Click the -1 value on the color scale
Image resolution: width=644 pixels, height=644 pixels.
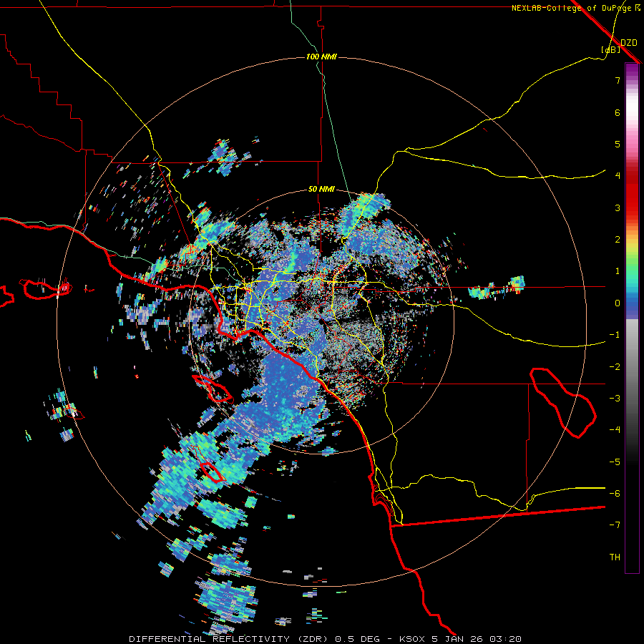(615, 335)
